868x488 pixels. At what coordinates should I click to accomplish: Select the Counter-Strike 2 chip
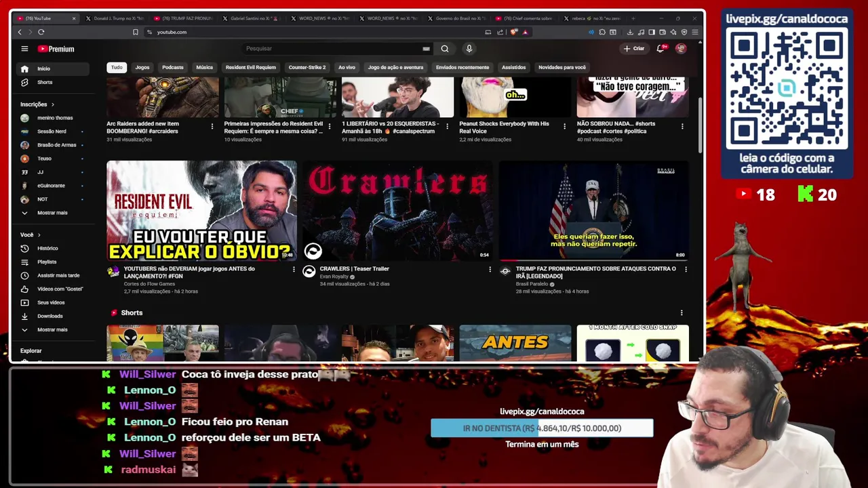[307, 67]
